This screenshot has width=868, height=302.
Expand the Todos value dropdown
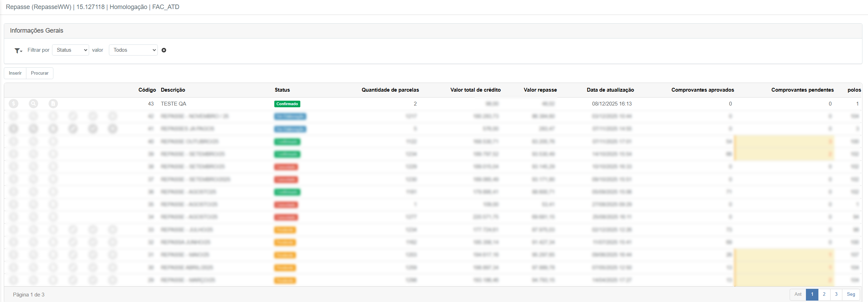tap(133, 50)
